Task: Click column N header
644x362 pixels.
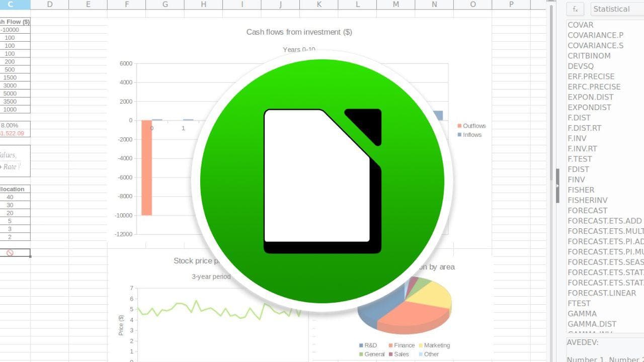Action: pyautogui.click(x=434, y=5)
